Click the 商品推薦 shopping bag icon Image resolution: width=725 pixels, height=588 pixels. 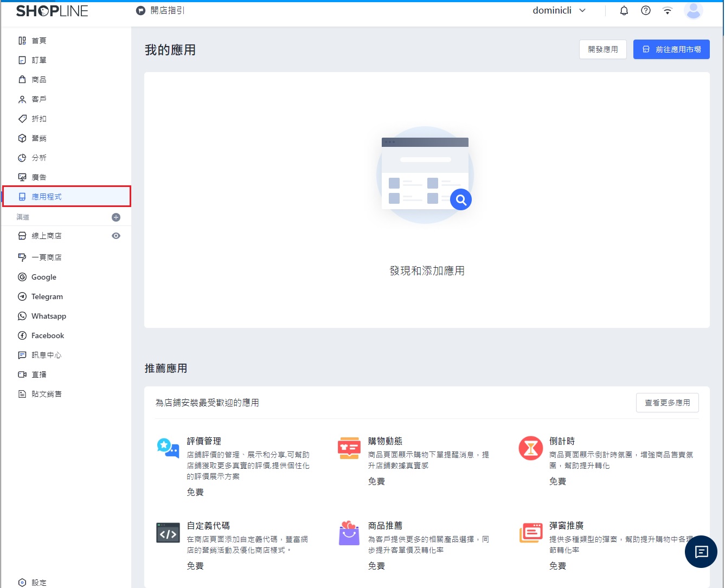(x=349, y=533)
